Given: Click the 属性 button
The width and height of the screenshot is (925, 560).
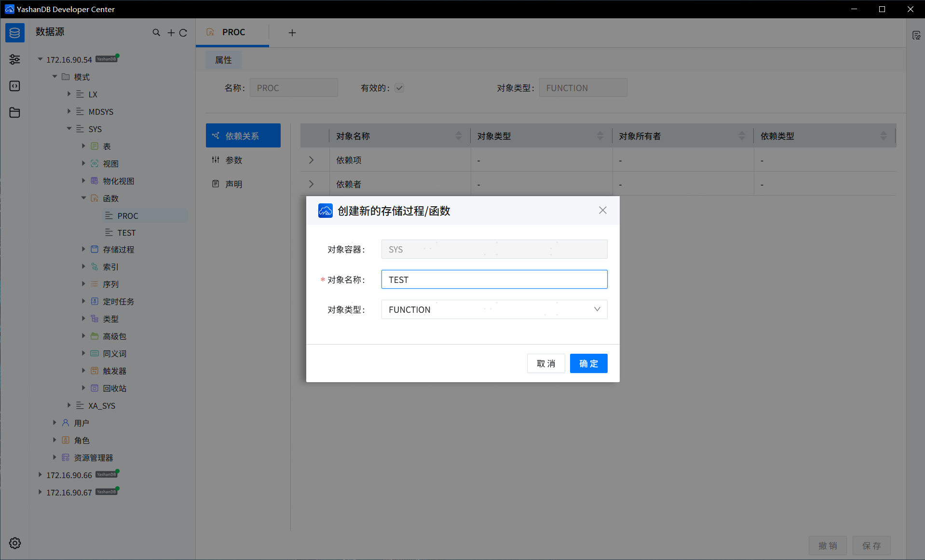Looking at the screenshot, I should tap(223, 60).
